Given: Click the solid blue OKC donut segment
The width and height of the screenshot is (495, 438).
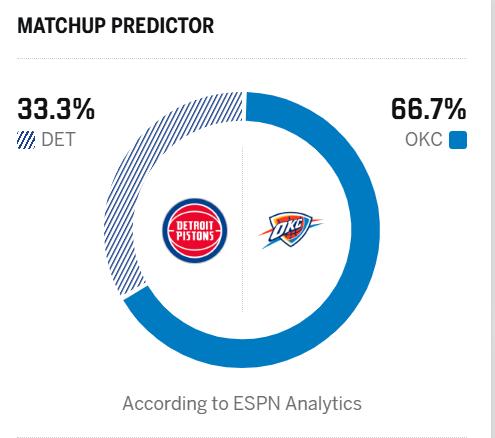Looking at the screenshot, I should tap(363, 230).
